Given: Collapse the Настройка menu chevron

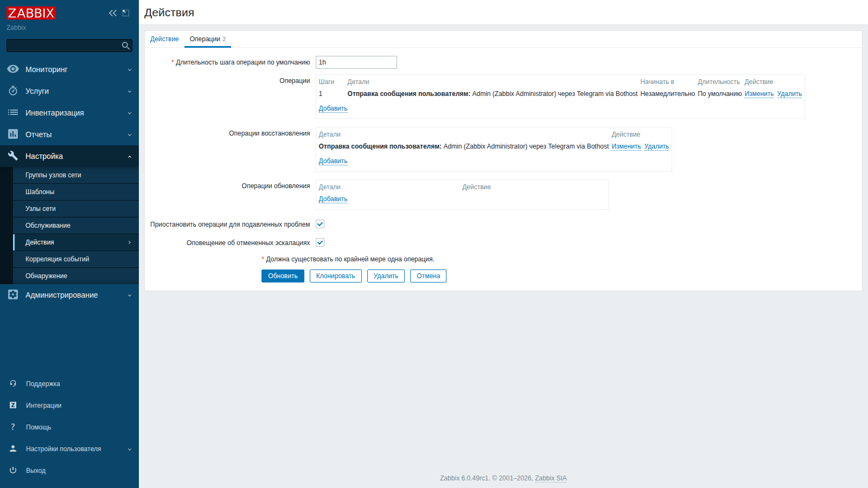Looking at the screenshot, I should tap(130, 157).
